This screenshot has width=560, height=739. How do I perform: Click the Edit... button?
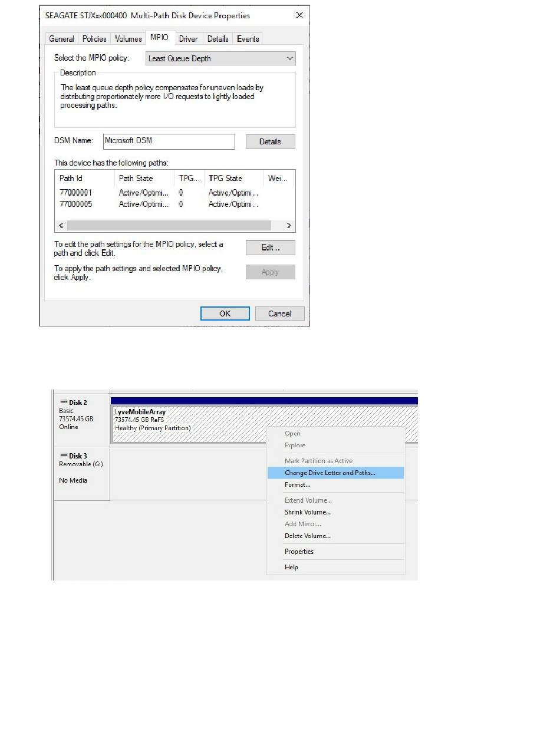point(270,248)
